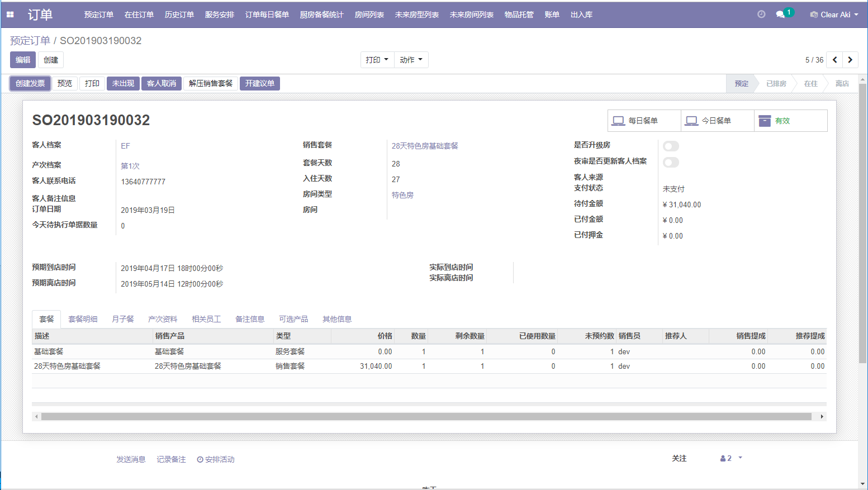Open the 未来房型列表 menu
The width and height of the screenshot is (868, 490).
417,15
